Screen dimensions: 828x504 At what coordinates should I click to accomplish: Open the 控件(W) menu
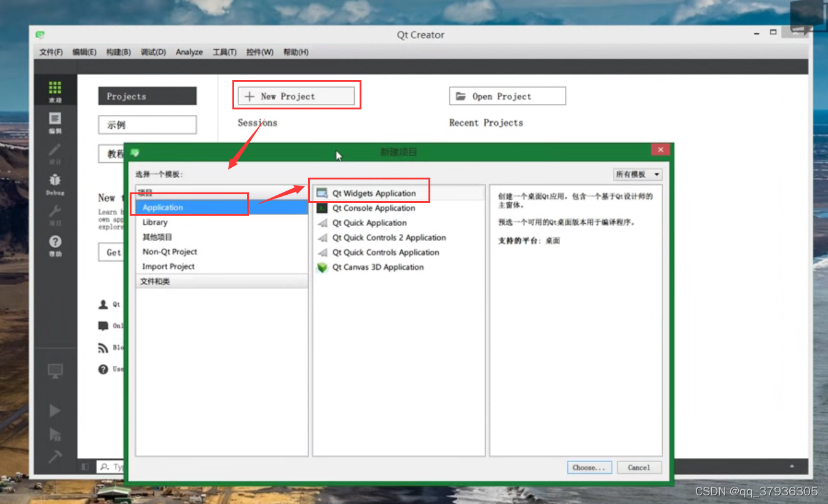tap(259, 52)
